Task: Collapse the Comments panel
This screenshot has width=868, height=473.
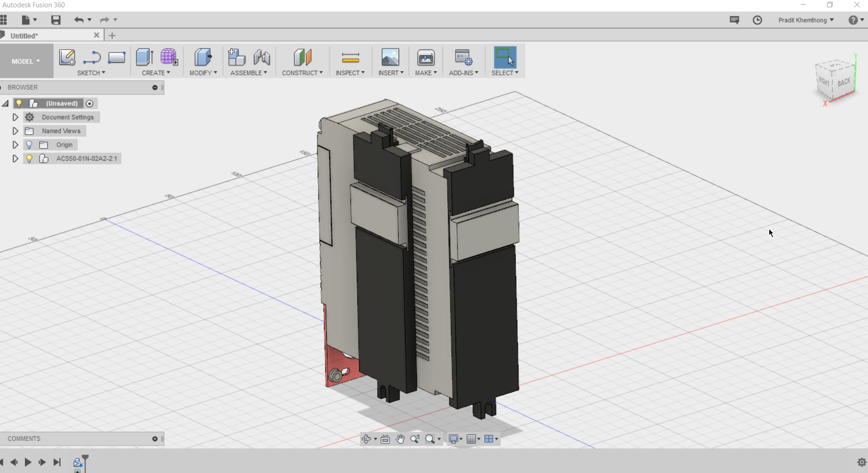Action: 155,439
